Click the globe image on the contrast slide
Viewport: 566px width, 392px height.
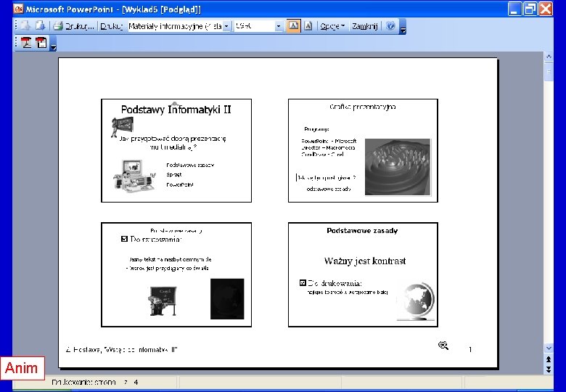(x=416, y=301)
